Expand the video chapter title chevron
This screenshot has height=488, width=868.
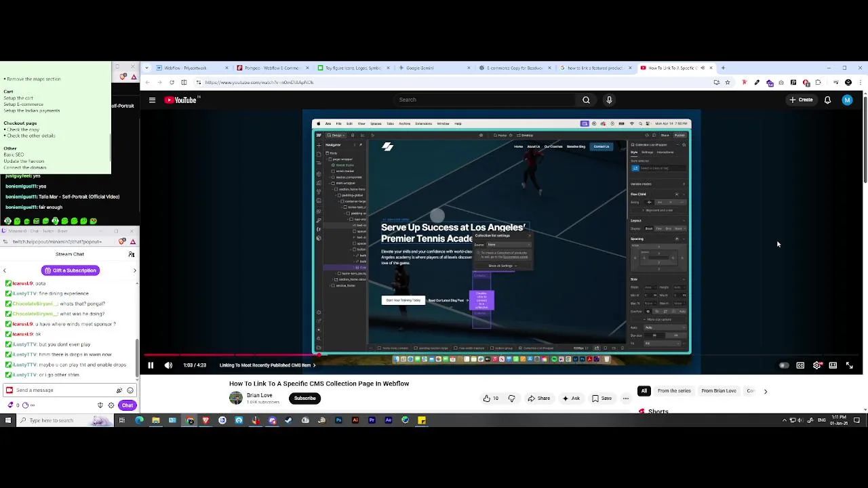click(x=314, y=365)
